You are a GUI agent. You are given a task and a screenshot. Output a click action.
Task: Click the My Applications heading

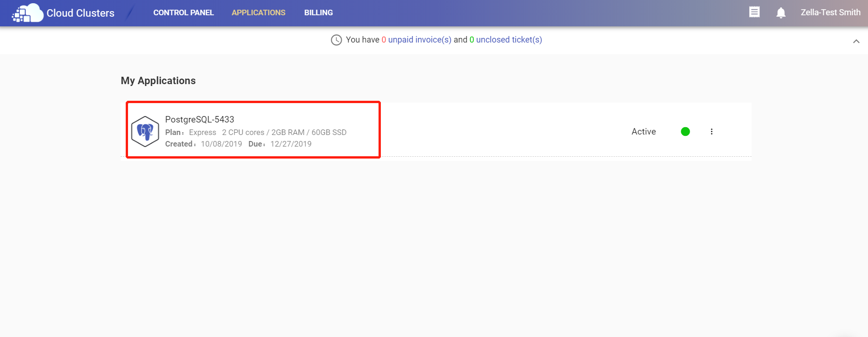tap(158, 81)
